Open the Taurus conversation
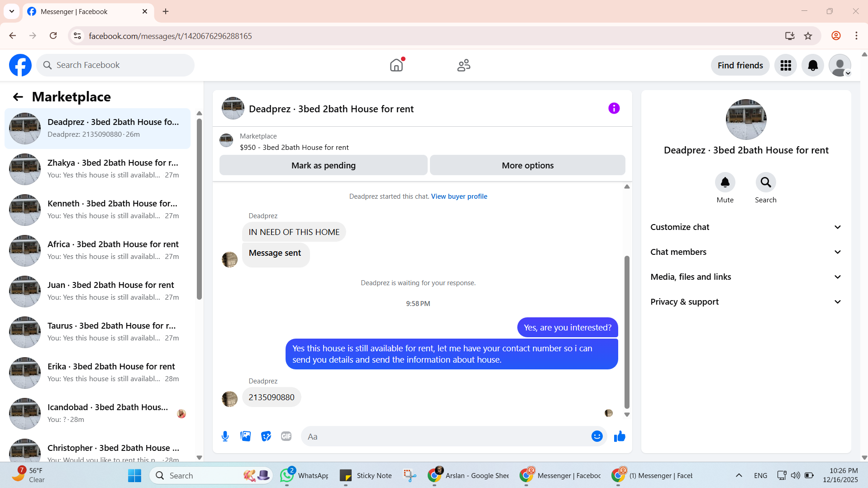Viewport: 868px width, 488px height. coord(97,332)
